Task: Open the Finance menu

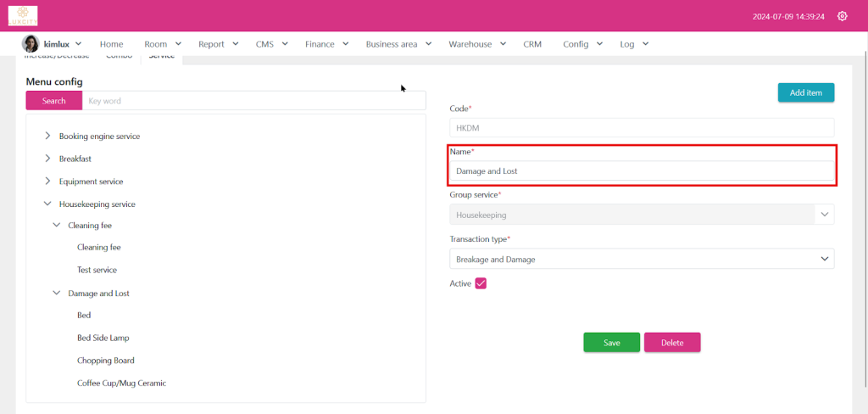Action: tap(325, 44)
